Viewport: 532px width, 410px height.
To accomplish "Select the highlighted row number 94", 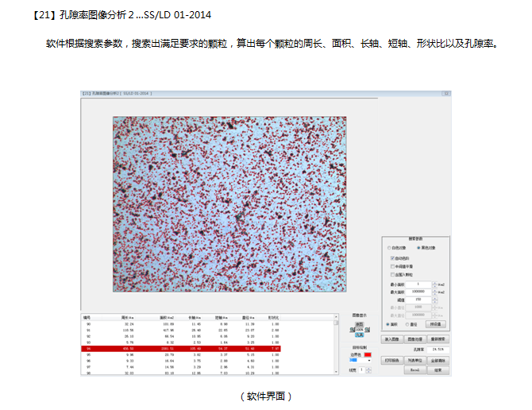I will (89, 347).
